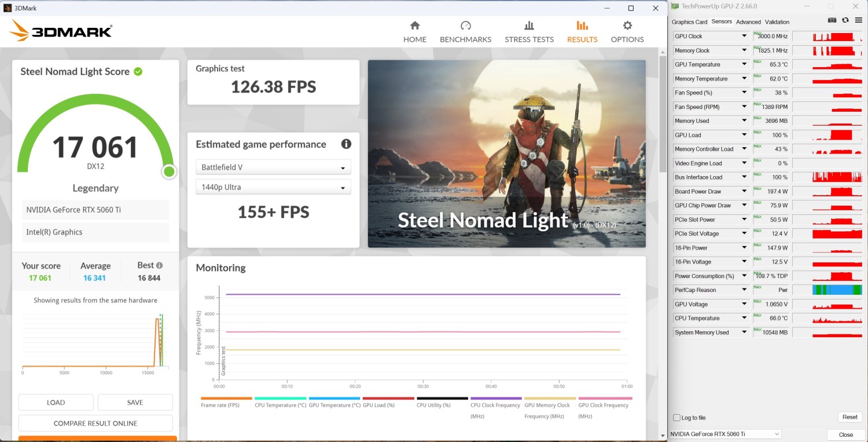Enable the Log to file checkbox
The width and height of the screenshot is (868, 442).
tap(677, 418)
